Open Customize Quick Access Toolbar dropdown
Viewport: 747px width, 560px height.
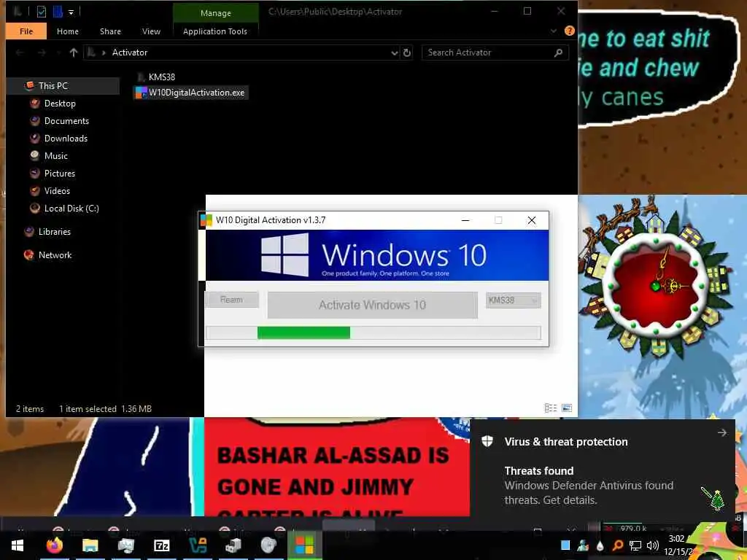[71, 12]
